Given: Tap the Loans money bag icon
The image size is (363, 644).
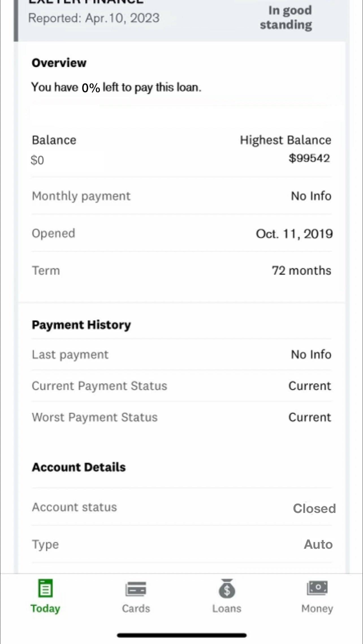Looking at the screenshot, I should [x=227, y=589].
